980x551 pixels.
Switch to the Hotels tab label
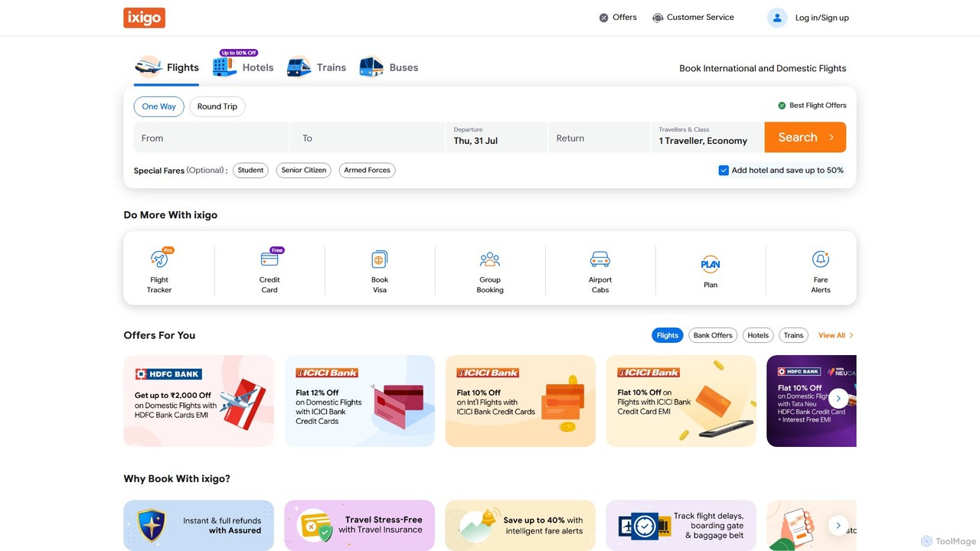click(x=258, y=67)
